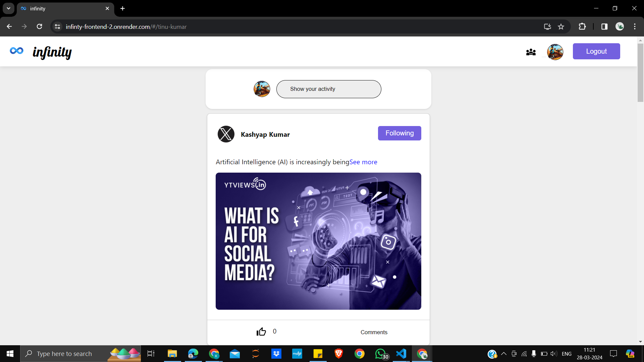The image size is (644, 362).
Task: Open Kashyap Kumar's X profile picture
Action: coord(226,134)
